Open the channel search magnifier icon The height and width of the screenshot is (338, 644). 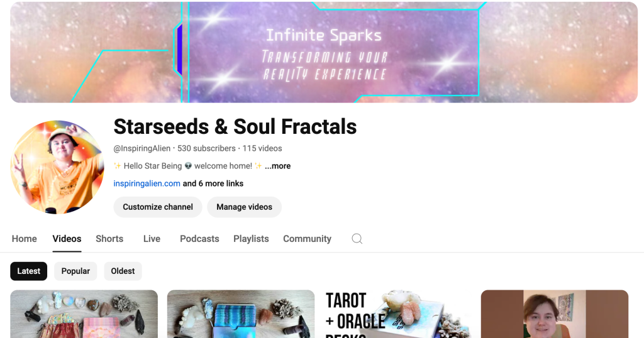click(357, 239)
